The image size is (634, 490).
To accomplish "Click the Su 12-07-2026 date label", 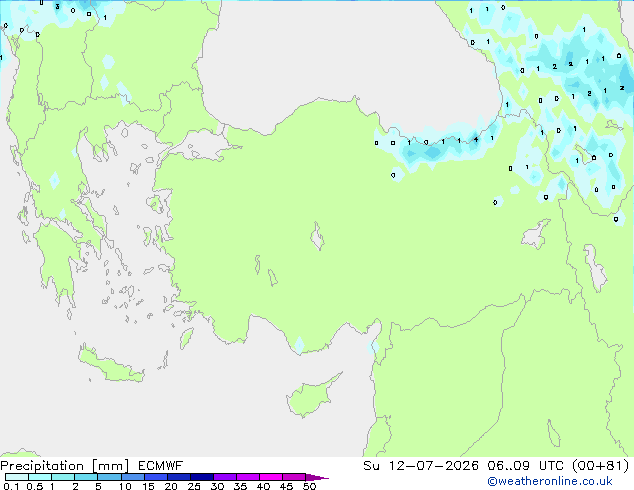I will pyautogui.click(x=421, y=466).
